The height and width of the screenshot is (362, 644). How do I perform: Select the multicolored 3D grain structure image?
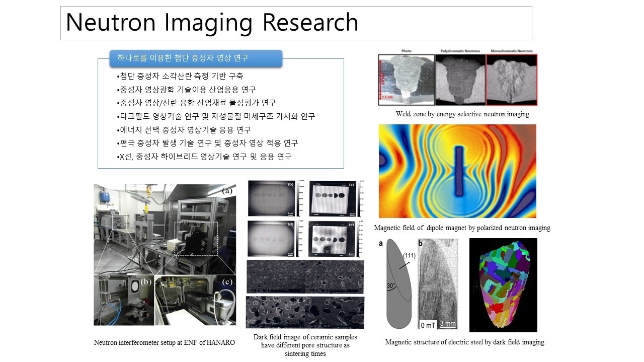(503, 285)
